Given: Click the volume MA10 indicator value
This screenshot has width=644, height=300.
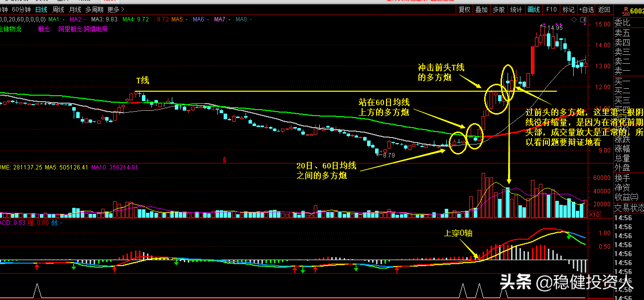Looking at the screenshot, I should [115, 167].
